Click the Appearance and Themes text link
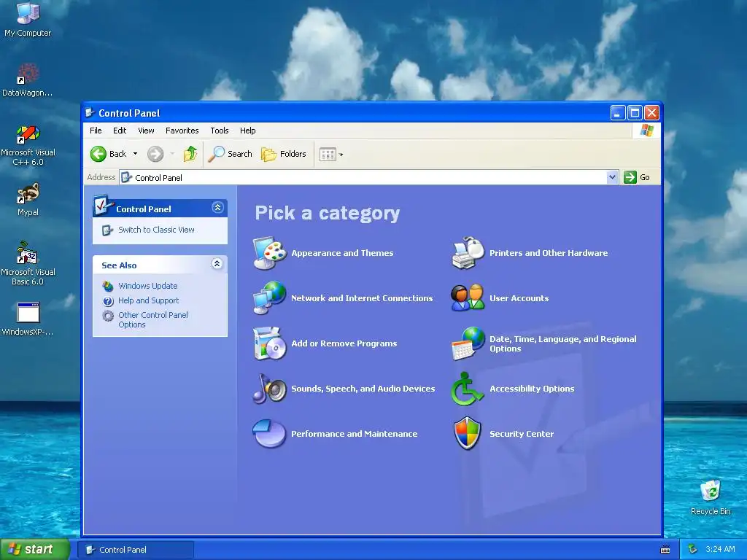The image size is (747, 560). 343,253
